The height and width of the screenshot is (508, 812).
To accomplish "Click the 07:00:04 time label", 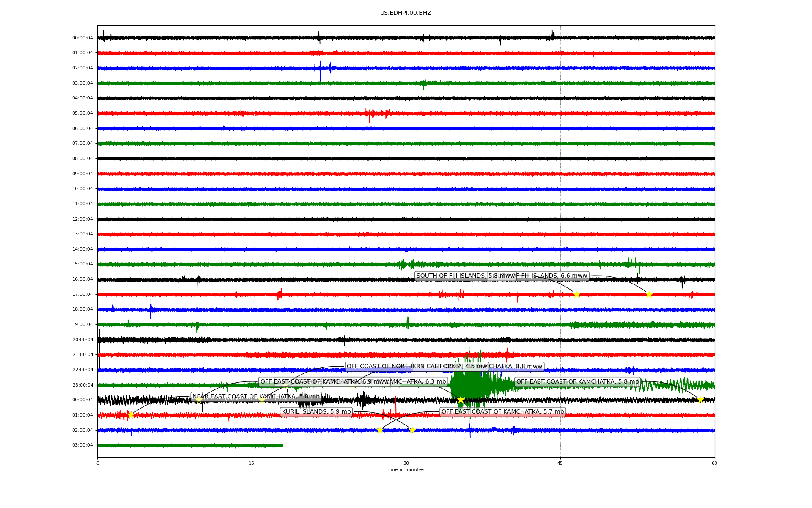I will (x=82, y=144).
